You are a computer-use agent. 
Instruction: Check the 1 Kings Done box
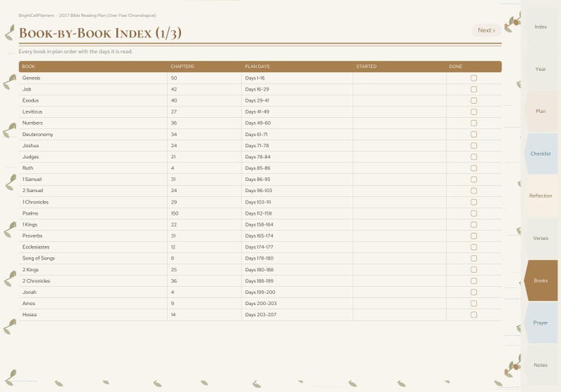[473, 225]
